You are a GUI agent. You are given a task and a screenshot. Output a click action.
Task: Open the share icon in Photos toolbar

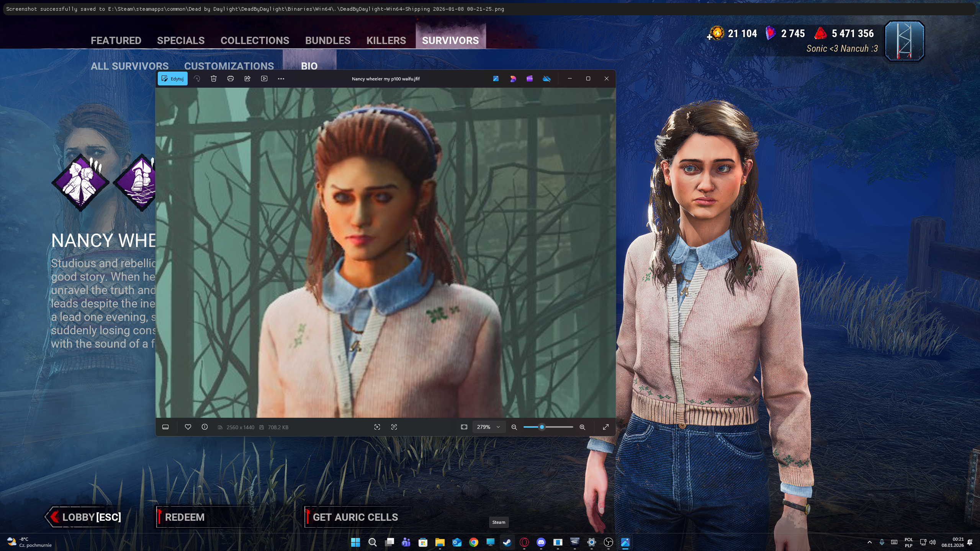pyautogui.click(x=247, y=78)
